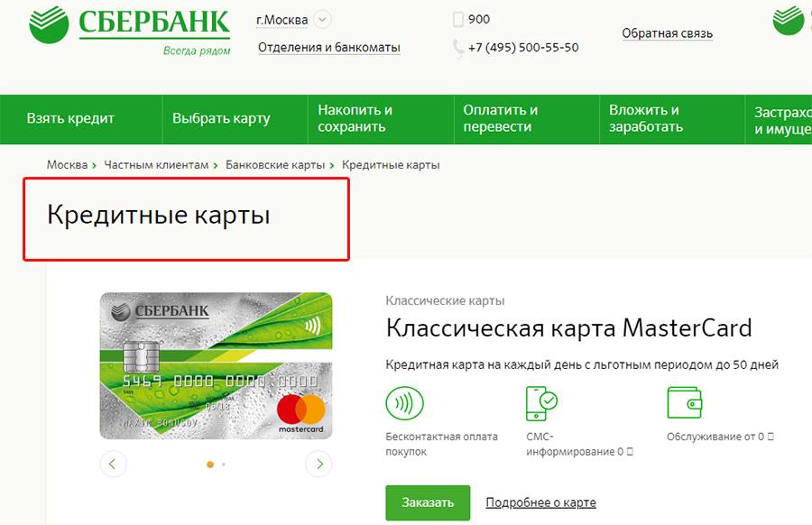This screenshot has height=525, width=812.
Task: Go to Банковские карты breadcrumb
Action: click(275, 165)
